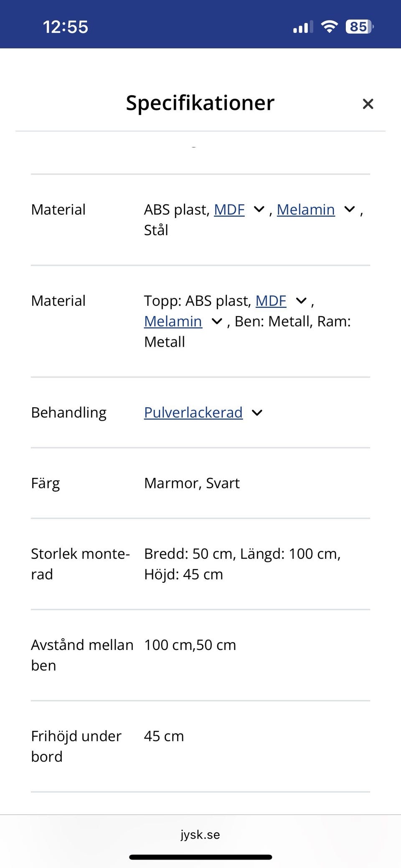Tap the 12:55 clock in status bar
Viewport: 401px width, 868px height.
click(66, 27)
